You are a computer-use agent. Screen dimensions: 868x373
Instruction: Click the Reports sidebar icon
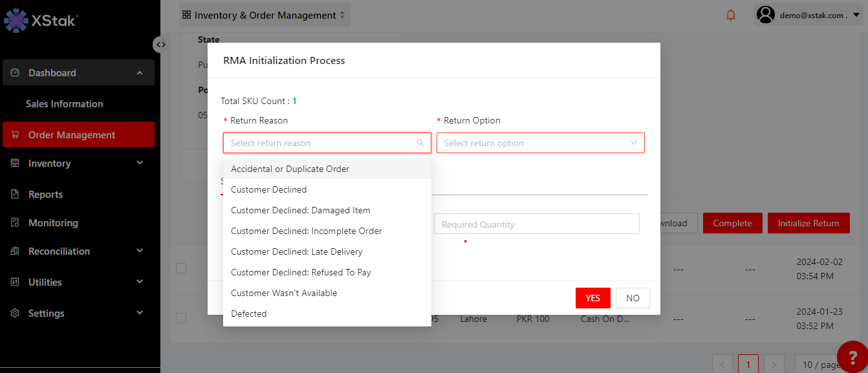pyautogui.click(x=15, y=194)
